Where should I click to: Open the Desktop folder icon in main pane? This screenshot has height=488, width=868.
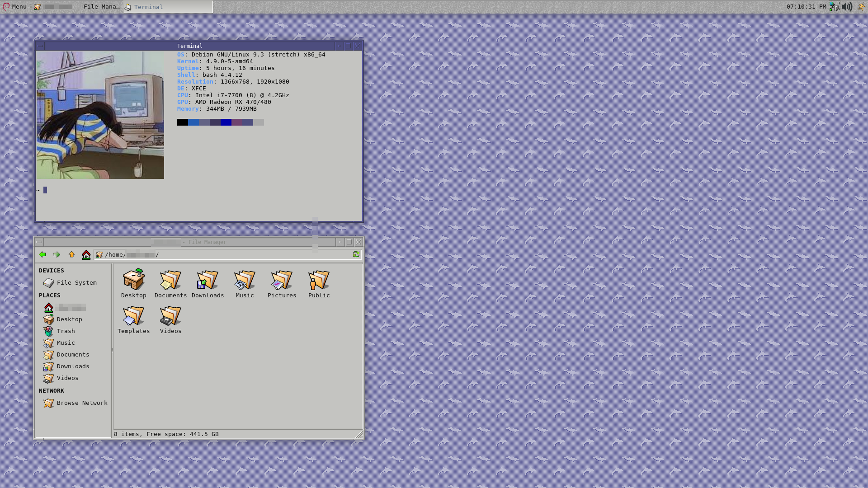tap(134, 284)
